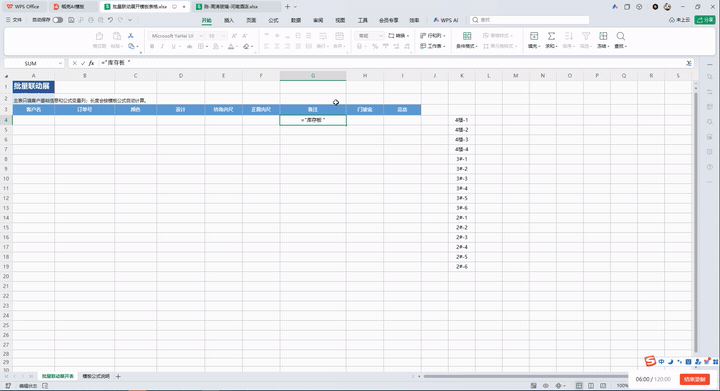720x391 pixels.
Task: Open the borders dropdown arrow
Action: point(207,47)
